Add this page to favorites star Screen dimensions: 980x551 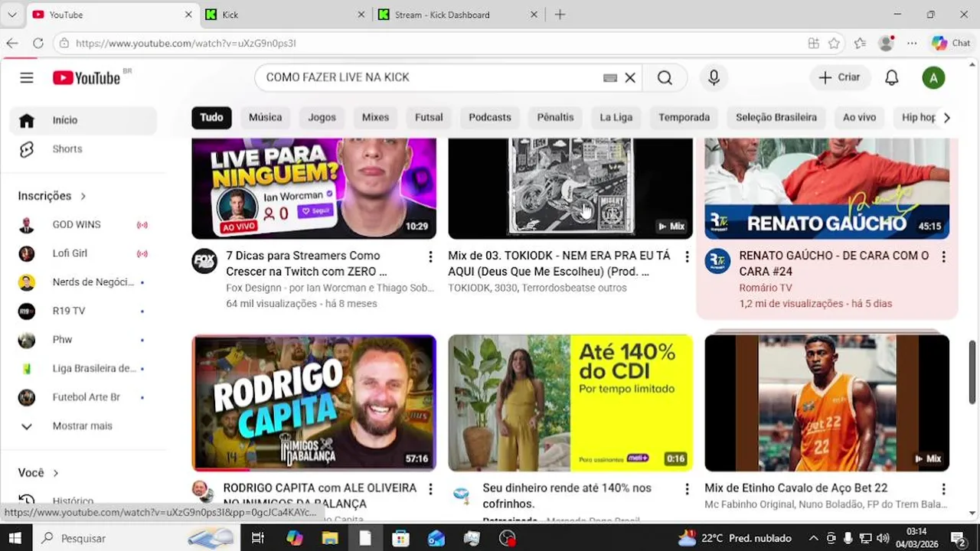(x=834, y=43)
